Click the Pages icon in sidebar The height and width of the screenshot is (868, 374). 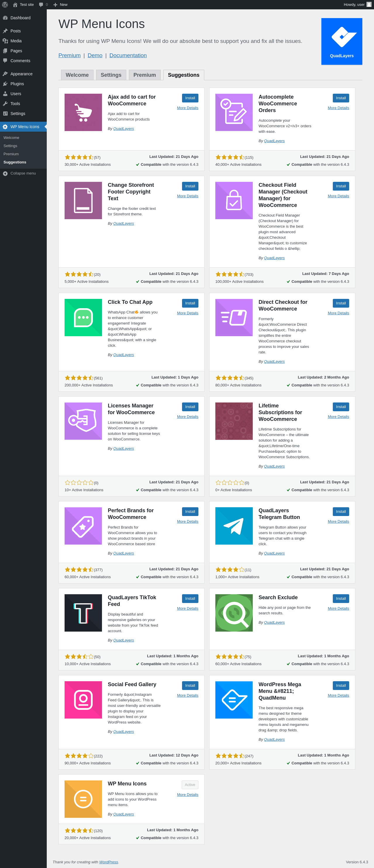[x=5, y=51]
